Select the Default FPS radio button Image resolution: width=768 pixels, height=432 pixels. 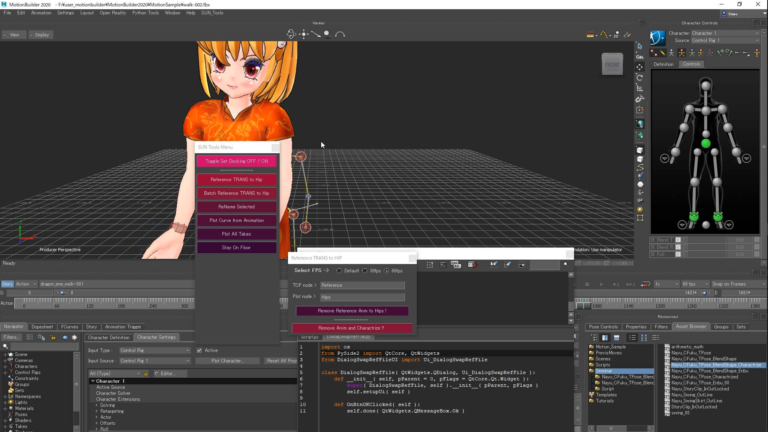(338, 270)
